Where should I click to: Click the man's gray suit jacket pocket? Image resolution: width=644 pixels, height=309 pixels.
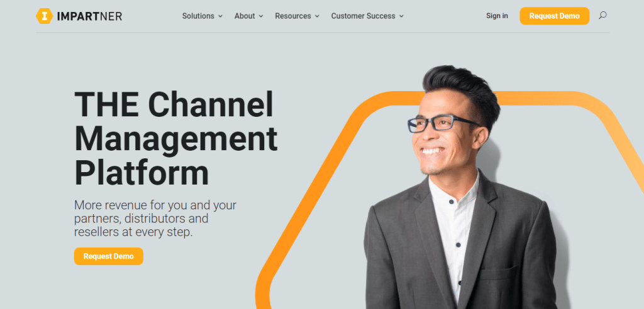coord(499,273)
